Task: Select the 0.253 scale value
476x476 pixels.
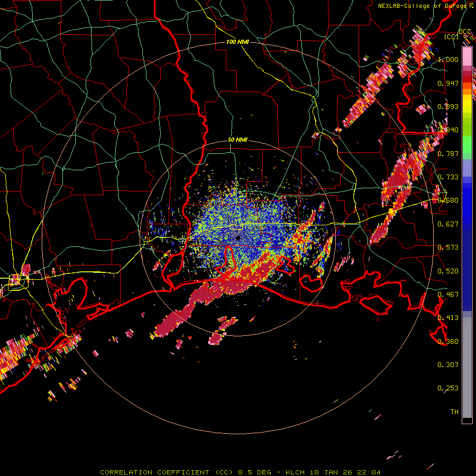Action: click(448, 388)
